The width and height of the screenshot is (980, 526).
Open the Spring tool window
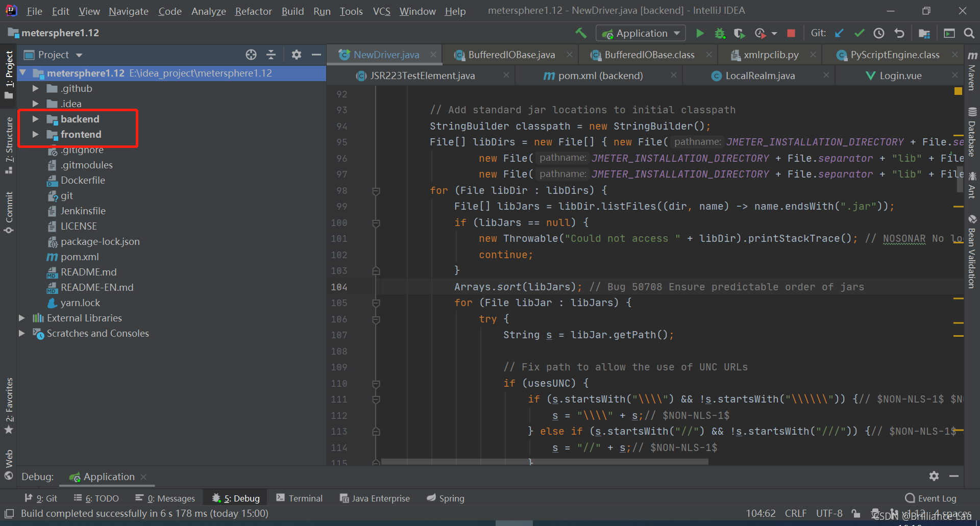tap(446, 498)
